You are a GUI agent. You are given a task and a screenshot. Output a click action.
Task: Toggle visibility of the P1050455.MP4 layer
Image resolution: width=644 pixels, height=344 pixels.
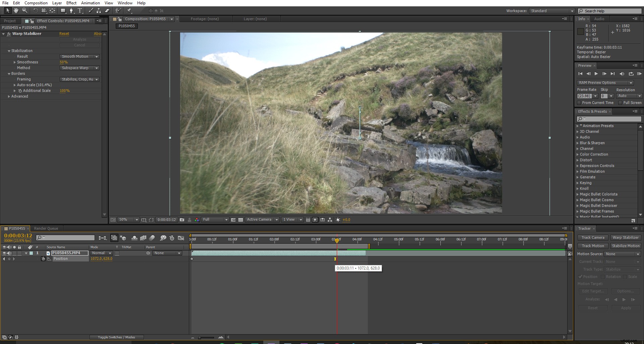[5, 253]
